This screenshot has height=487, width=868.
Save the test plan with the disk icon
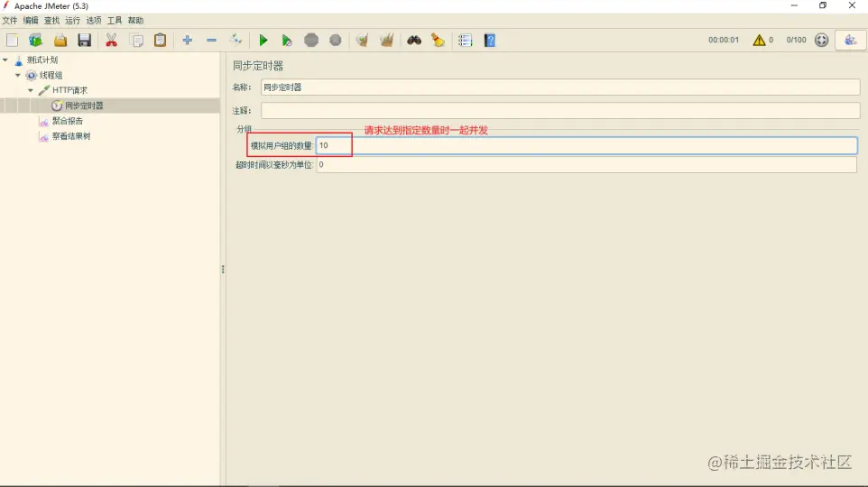tap(84, 40)
